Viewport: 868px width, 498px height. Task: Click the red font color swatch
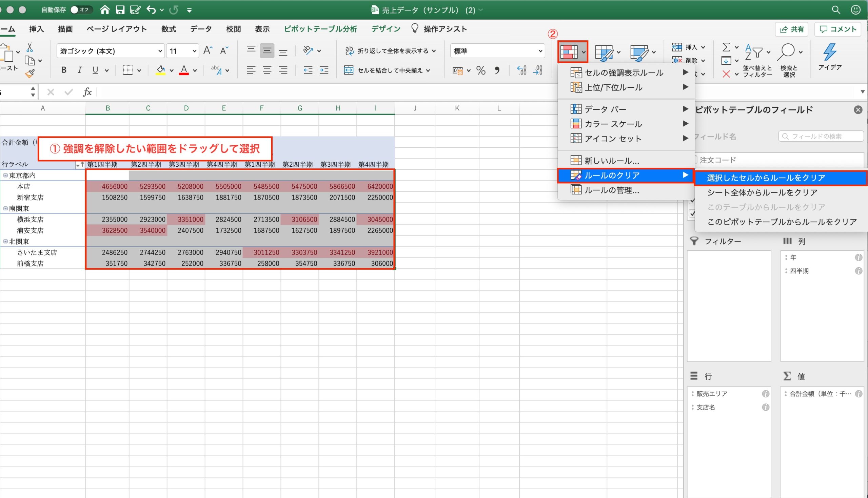coord(184,70)
